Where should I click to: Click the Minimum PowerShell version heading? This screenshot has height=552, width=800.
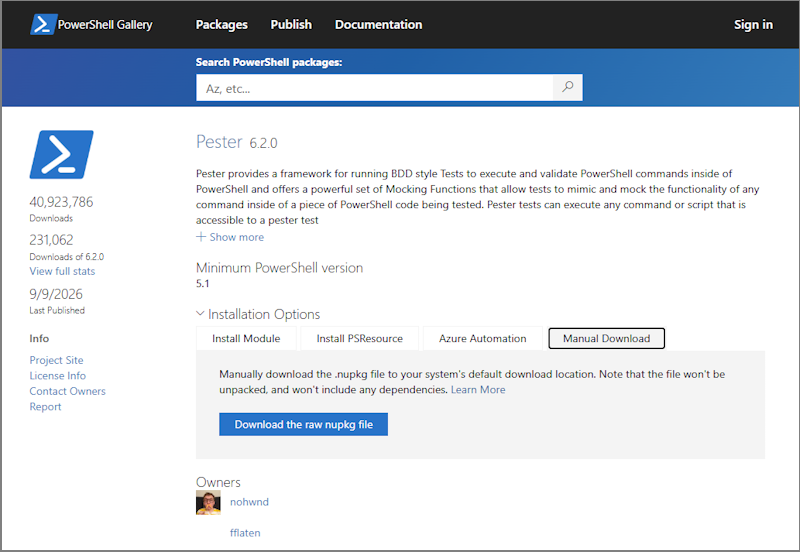(279, 268)
